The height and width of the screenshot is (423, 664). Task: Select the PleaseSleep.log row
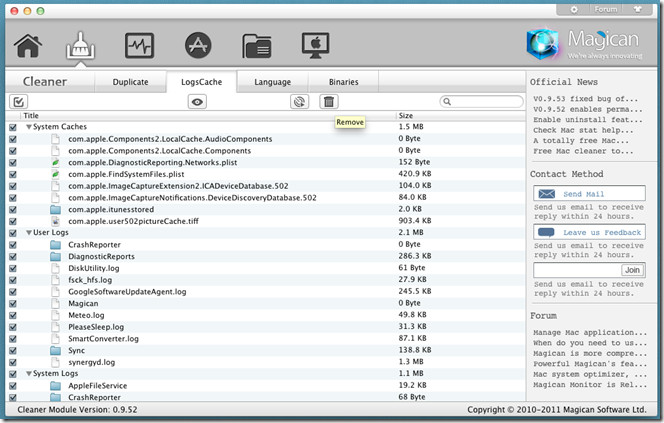coord(266,327)
